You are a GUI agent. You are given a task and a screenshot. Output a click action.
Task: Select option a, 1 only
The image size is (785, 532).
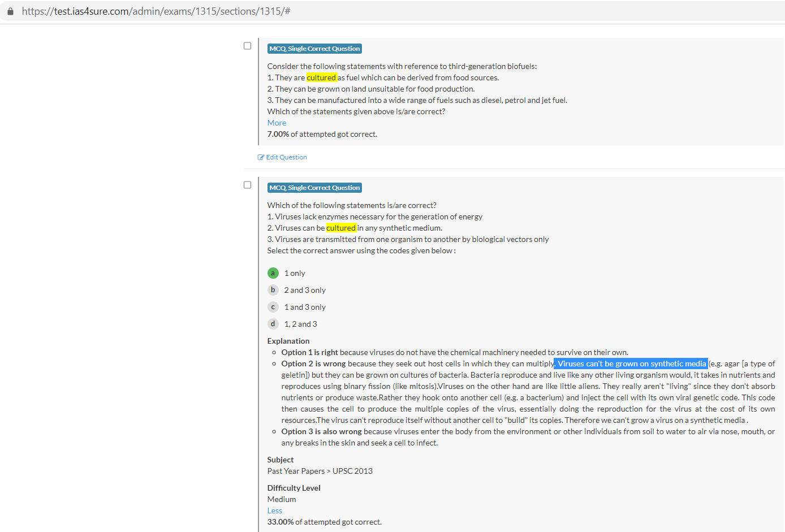[273, 273]
